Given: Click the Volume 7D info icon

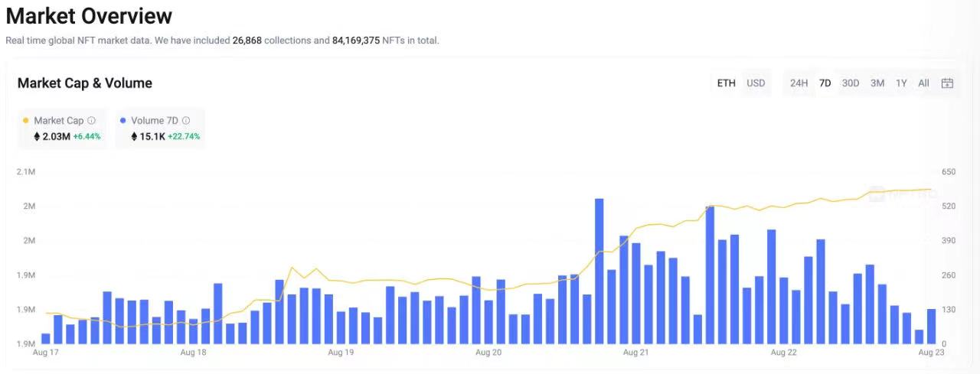Looking at the screenshot, I should tap(186, 121).
